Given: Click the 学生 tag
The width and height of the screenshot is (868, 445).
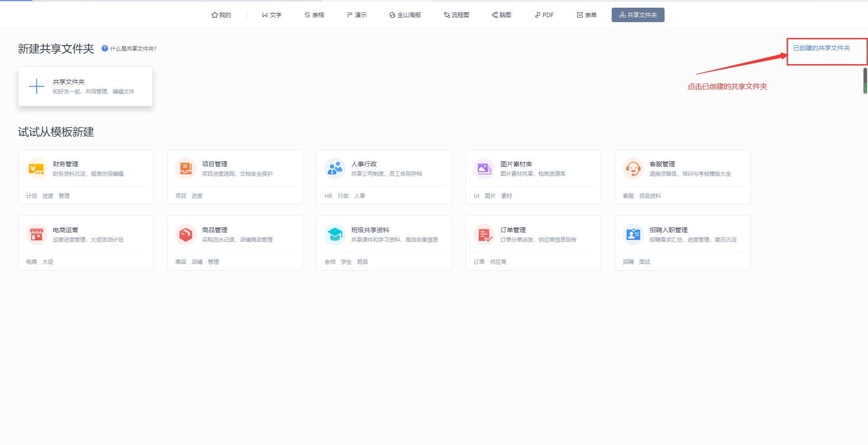Looking at the screenshot, I should (346, 262).
